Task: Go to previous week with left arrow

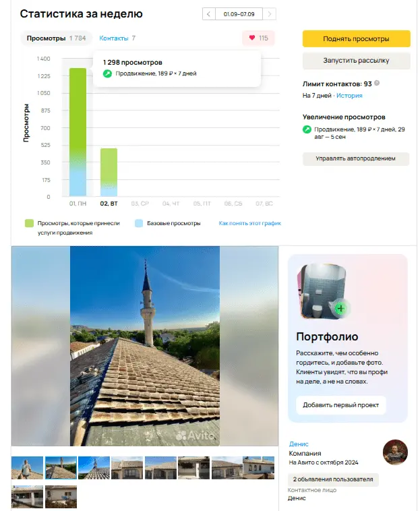Action: (208, 14)
